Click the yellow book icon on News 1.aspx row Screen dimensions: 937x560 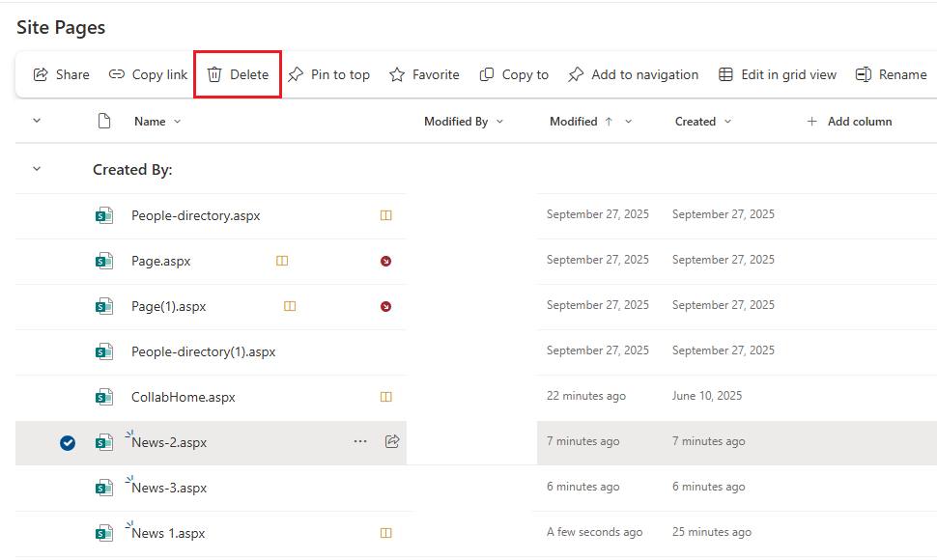tap(386, 533)
